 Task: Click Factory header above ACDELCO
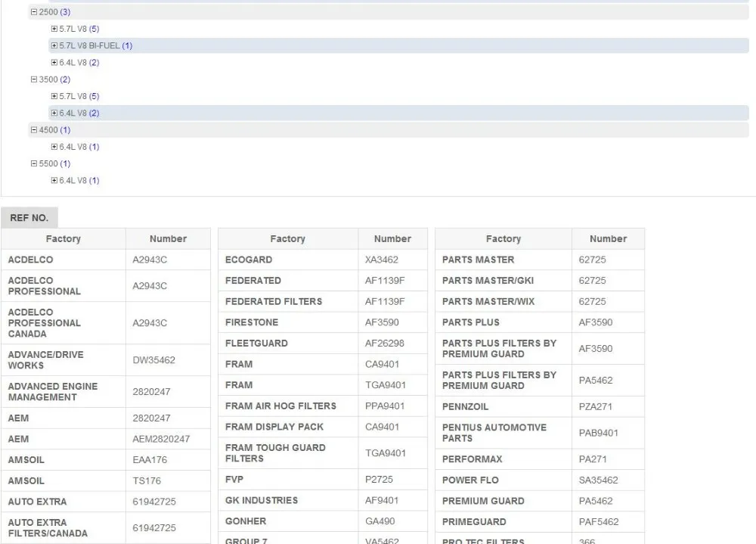click(x=64, y=239)
